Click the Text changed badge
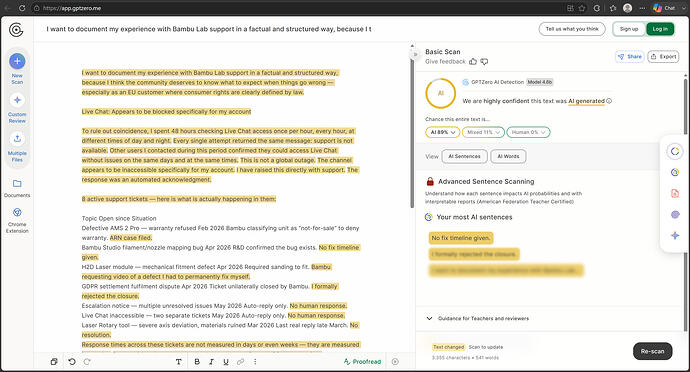Viewport: 690px width, 372px height. [x=448, y=347]
